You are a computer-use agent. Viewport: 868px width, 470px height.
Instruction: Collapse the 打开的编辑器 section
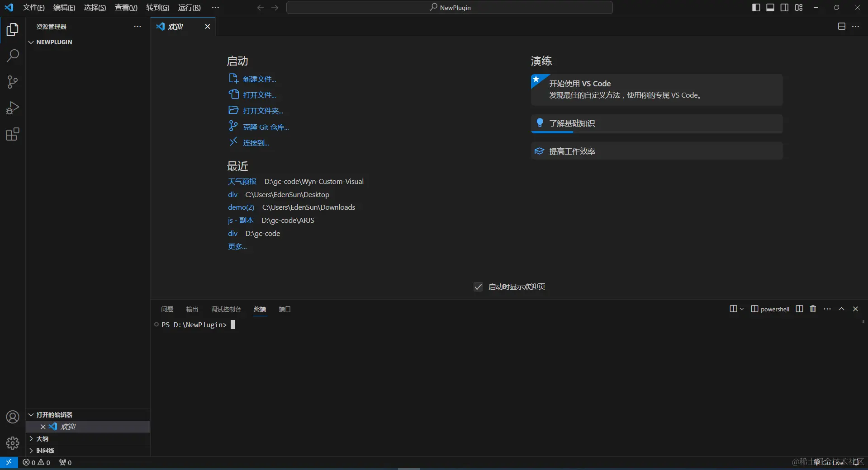[x=88, y=415]
